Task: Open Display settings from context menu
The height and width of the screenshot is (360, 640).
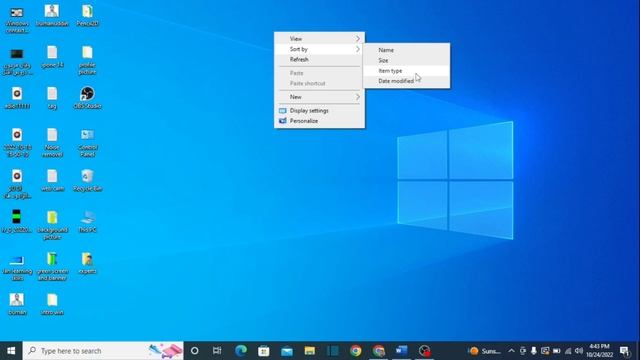Action: tap(320, 111)
